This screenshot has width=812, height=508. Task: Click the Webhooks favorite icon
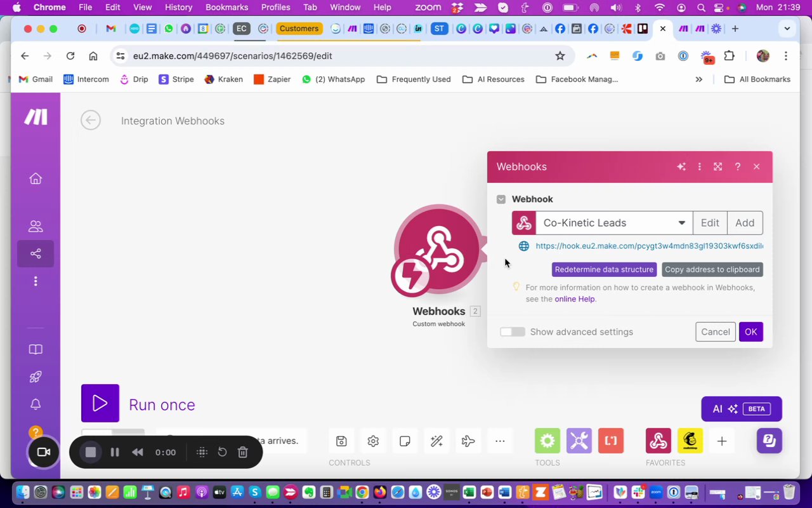[658, 441]
